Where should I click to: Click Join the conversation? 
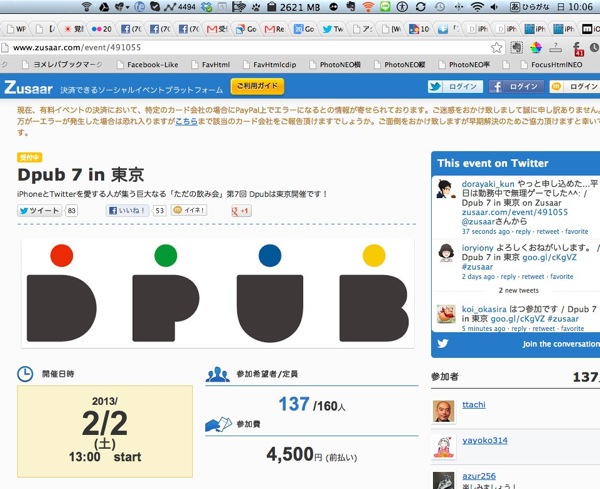[561, 344]
